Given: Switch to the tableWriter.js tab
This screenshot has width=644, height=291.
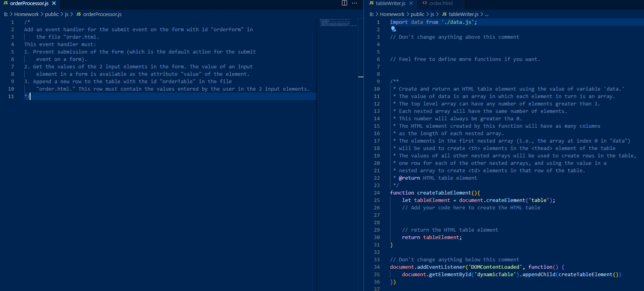Looking at the screenshot, I should click(x=390, y=3).
